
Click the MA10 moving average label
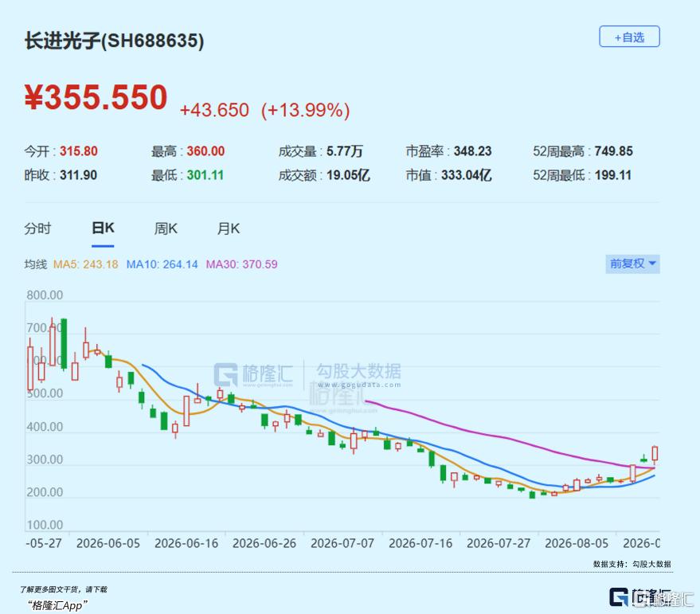(162, 264)
